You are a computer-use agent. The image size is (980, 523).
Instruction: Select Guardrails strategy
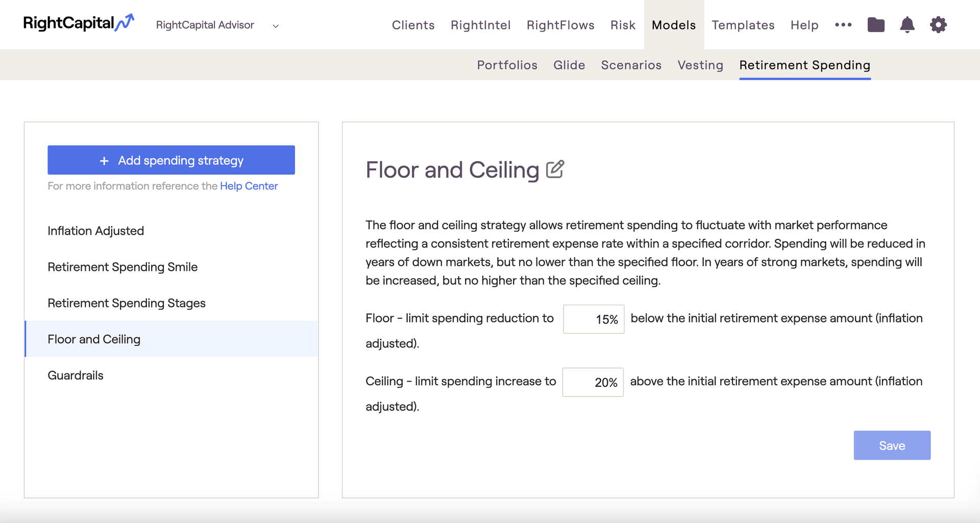(x=171, y=375)
